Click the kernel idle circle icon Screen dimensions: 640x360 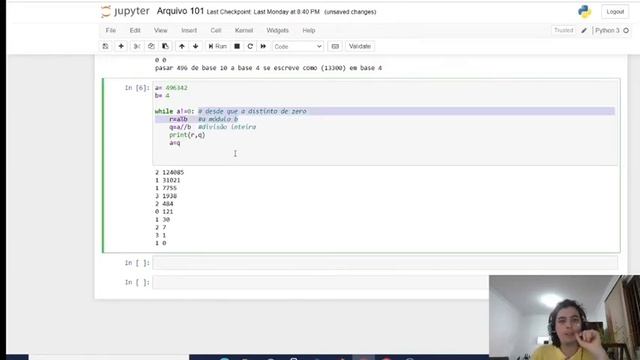[626, 30]
